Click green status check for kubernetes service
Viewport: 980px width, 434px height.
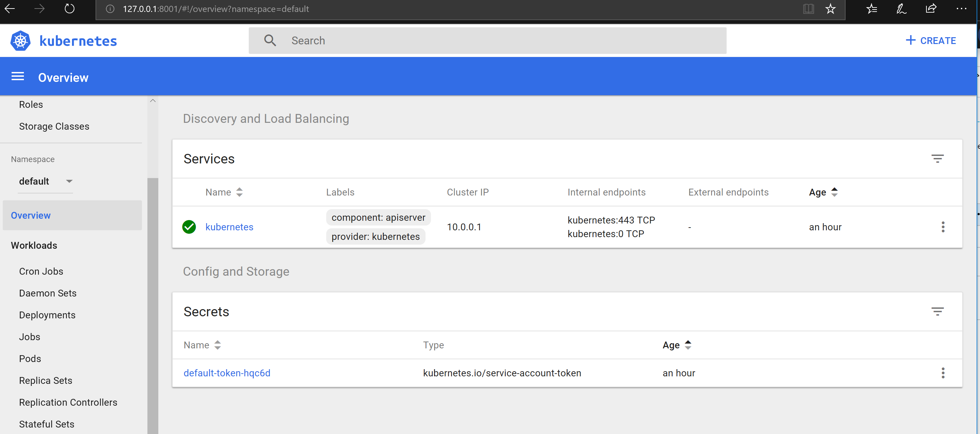click(x=189, y=227)
